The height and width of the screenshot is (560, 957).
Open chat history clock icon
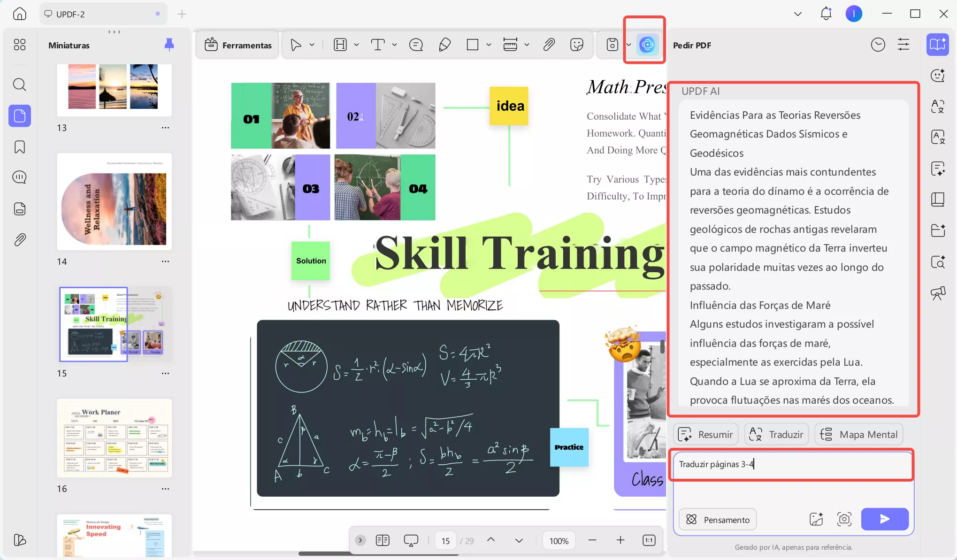point(878,45)
